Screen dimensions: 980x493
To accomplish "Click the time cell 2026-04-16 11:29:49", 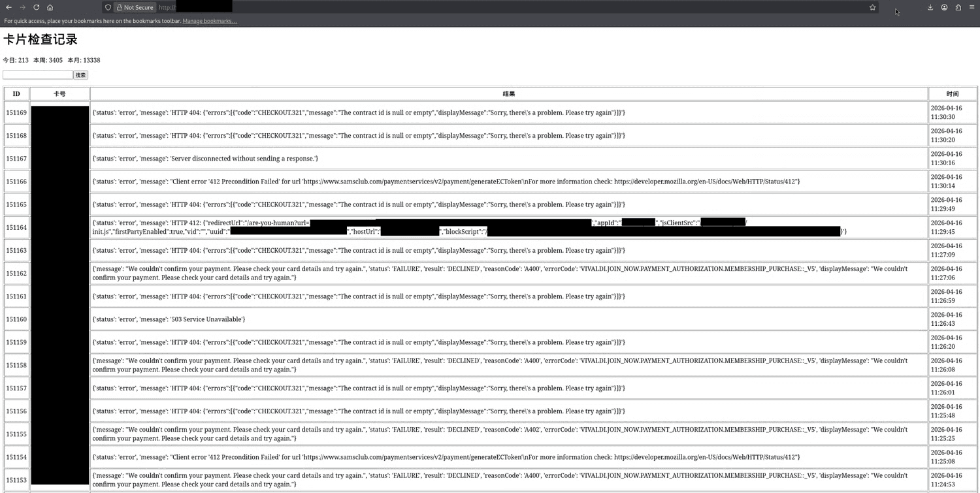I will (x=953, y=204).
